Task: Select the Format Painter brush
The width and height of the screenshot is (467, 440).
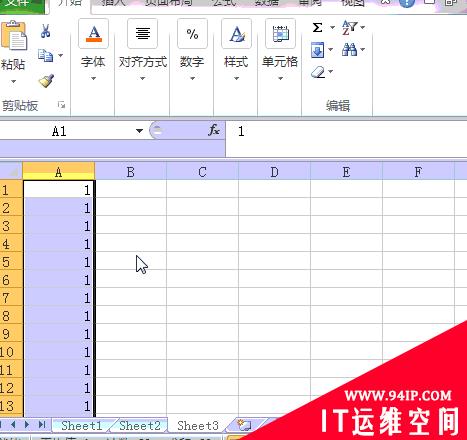Action: [46, 80]
